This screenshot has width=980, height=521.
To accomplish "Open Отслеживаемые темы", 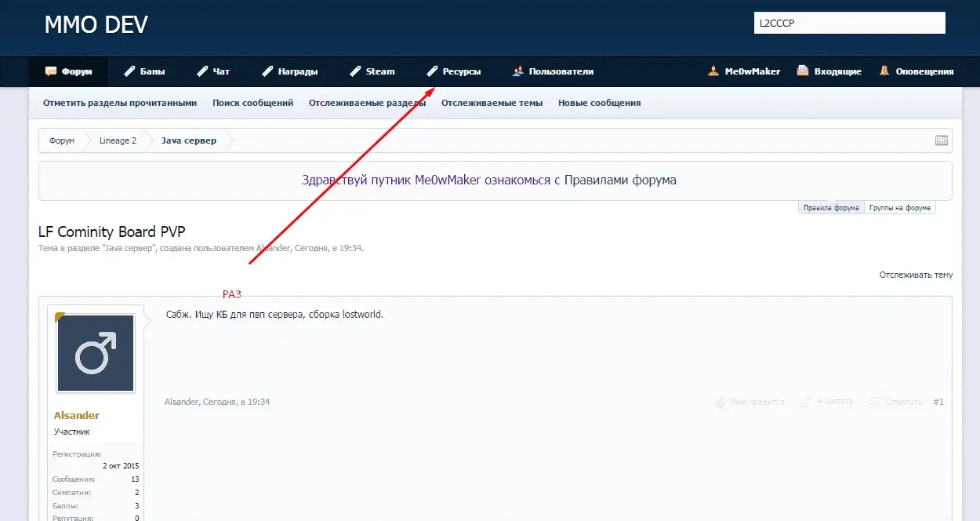I will 492,103.
